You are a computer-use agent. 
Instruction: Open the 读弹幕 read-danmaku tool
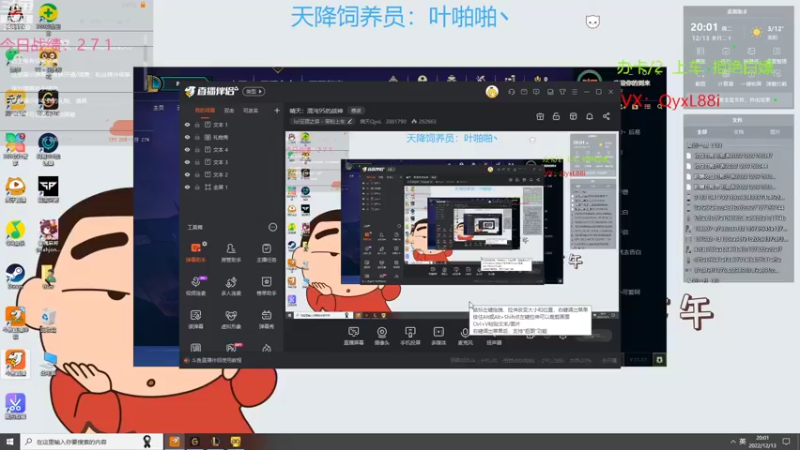click(x=195, y=319)
